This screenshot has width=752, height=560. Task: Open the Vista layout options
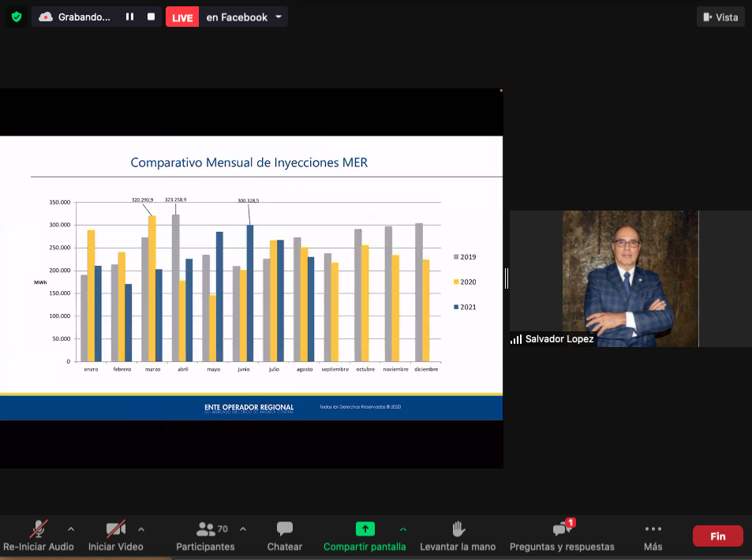pos(720,17)
